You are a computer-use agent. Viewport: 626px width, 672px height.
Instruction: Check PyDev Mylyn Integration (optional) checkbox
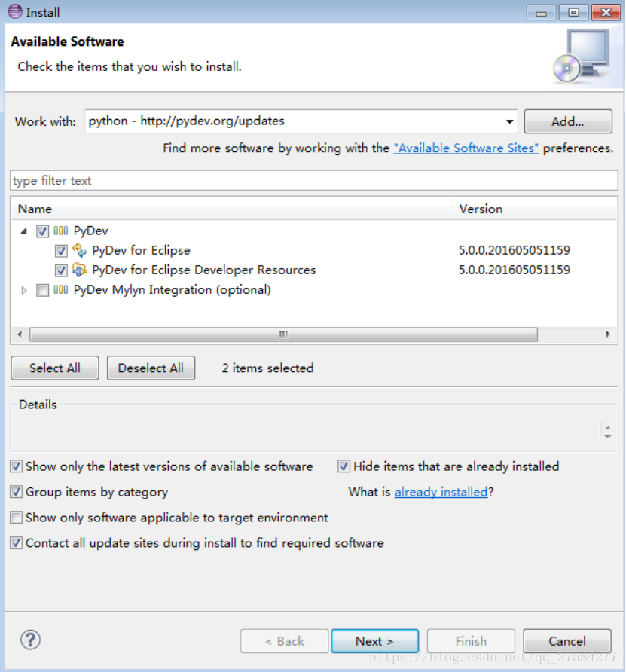42,291
